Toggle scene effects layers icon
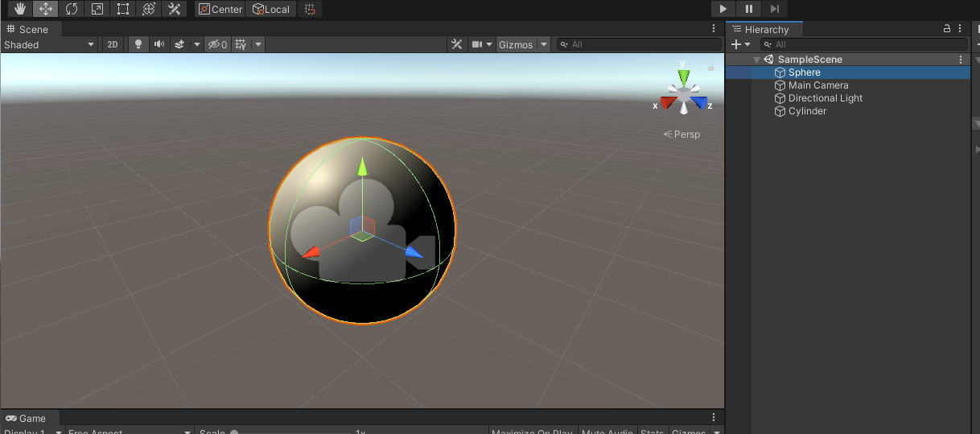 click(x=180, y=44)
